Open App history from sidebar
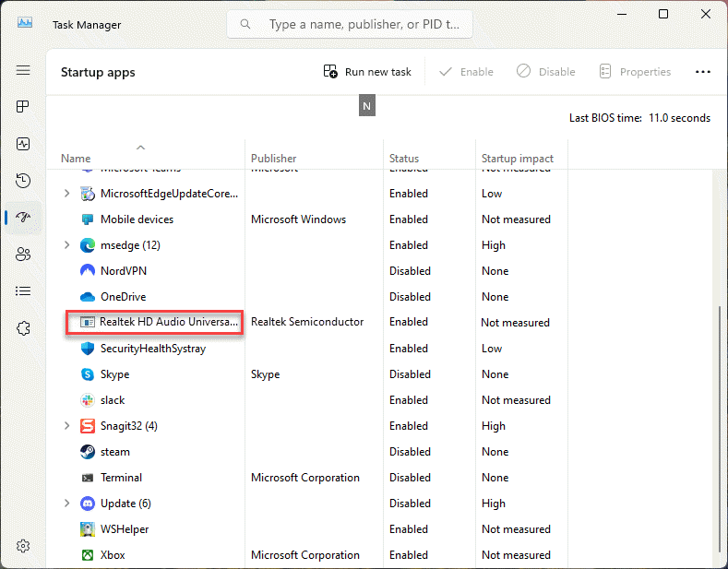The image size is (728, 569). click(23, 181)
